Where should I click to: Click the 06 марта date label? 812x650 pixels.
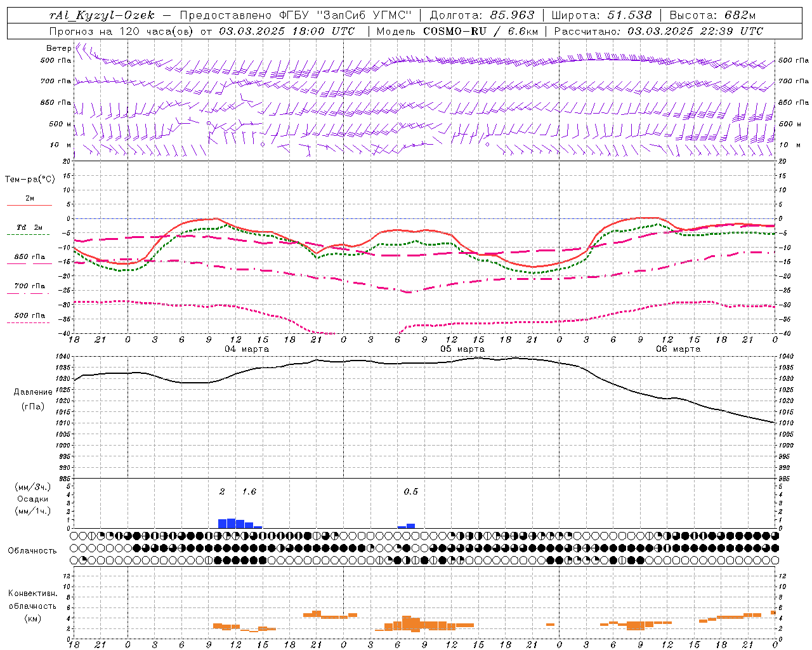click(x=678, y=349)
